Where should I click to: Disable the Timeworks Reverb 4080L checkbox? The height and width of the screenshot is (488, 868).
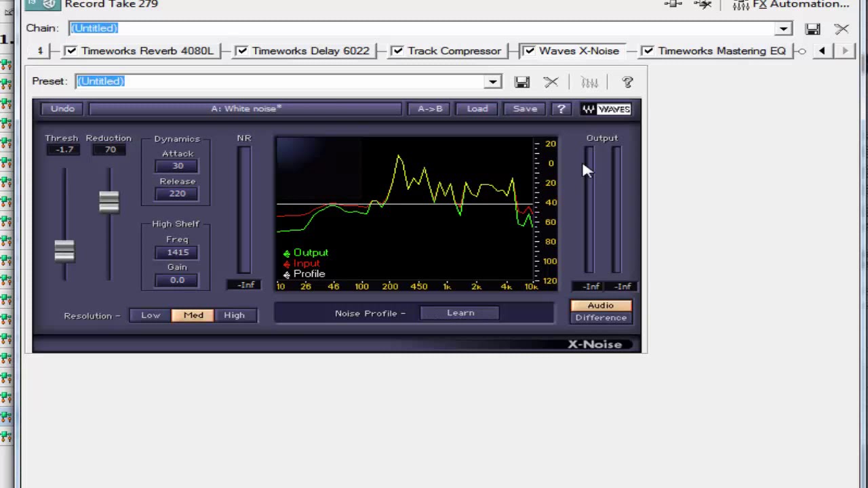point(71,51)
